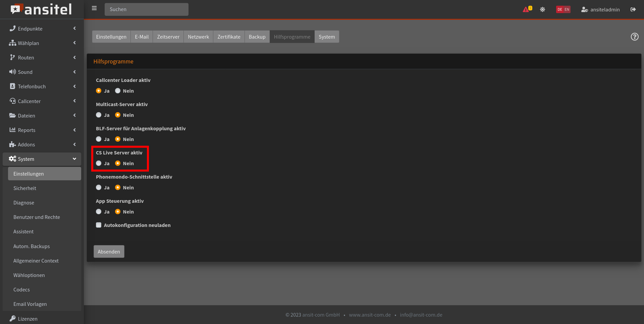Open the www.ansit-com.de footer link
The width and height of the screenshot is (644, 324).
click(370, 315)
